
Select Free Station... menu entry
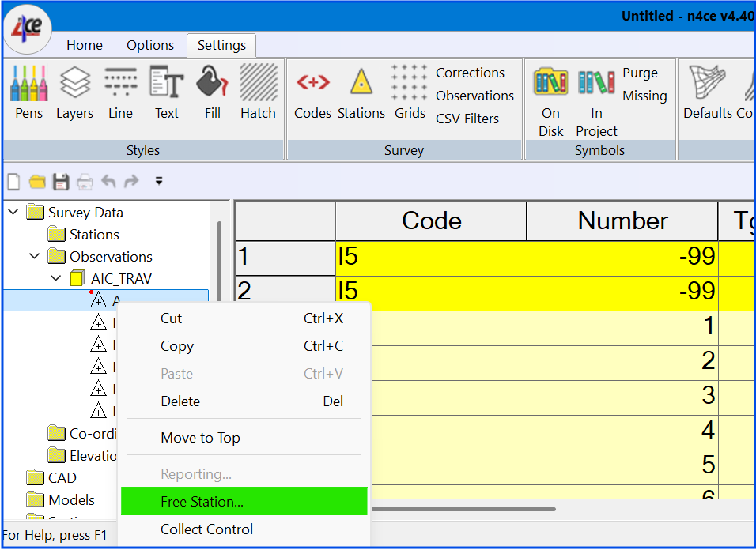pyautogui.click(x=244, y=501)
